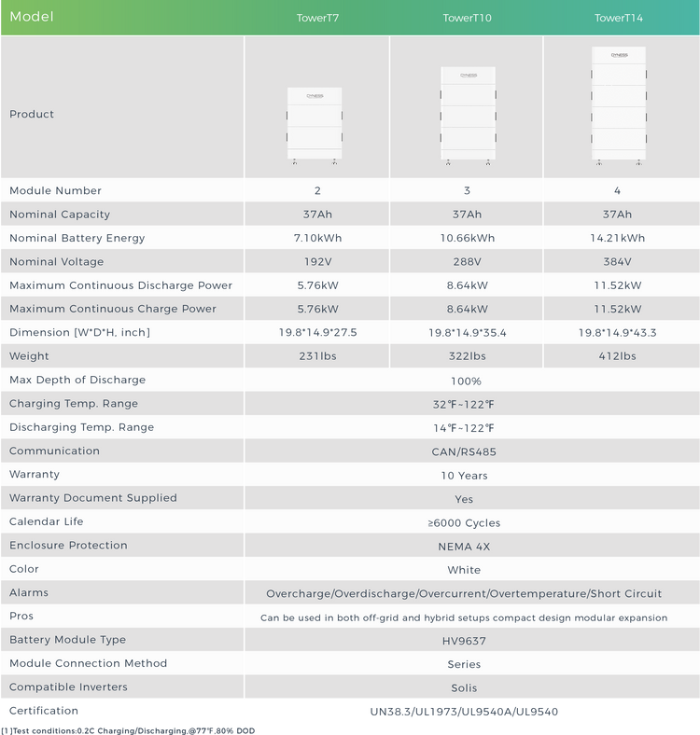
Task: Click the ≥6000 Cycles calendar life value
Action: tap(464, 523)
